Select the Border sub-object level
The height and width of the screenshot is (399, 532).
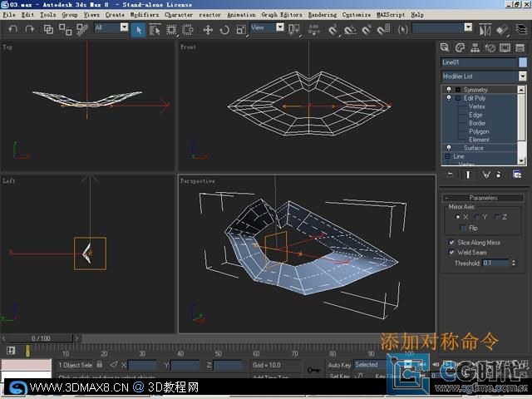pos(477,123)
